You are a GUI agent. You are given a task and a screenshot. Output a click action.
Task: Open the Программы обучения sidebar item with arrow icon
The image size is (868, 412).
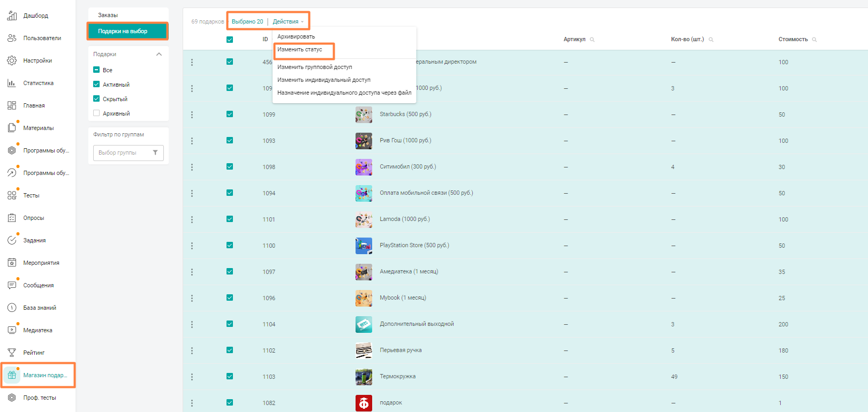point(37,173)
